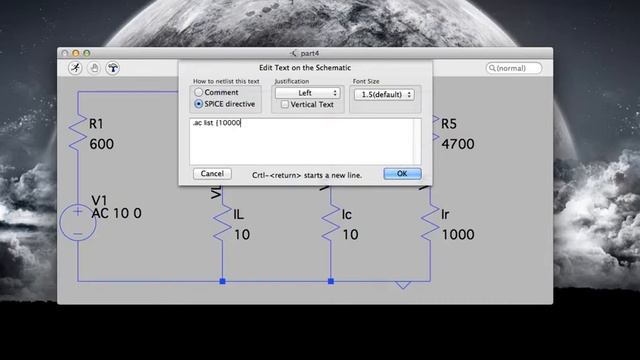This screenshot has height=360, width=640.
Task: Click the 1000 value under Ir
Action: click(458, 235)
